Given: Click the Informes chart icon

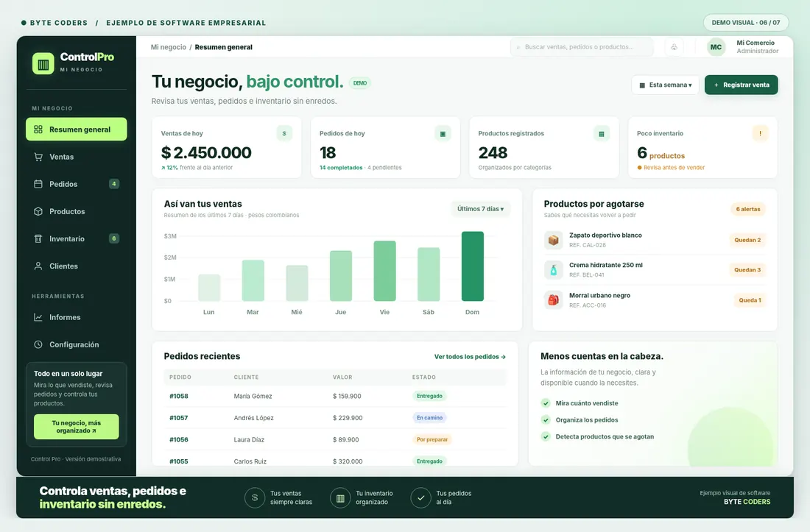Looking at the screenshot, I should tap(38, 317).
